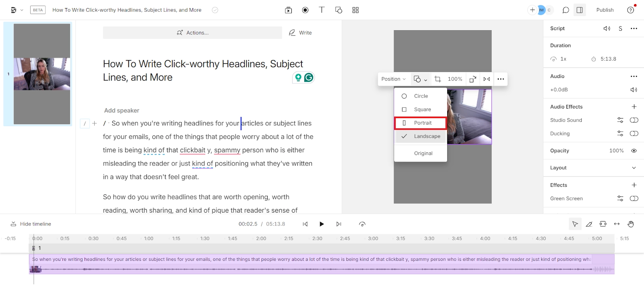The image size is (644, 291).
Task: Click the purple script clip in timeline
Action: (322, 264)
